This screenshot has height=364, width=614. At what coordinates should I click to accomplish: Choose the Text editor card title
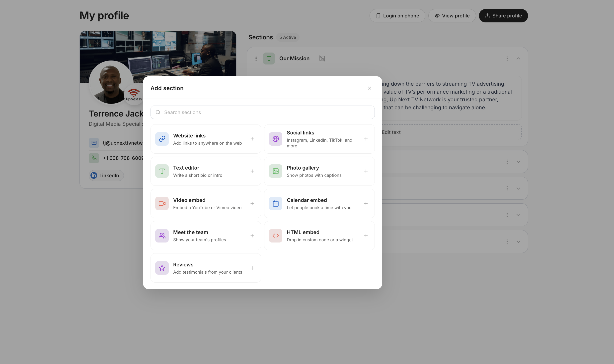186,168
